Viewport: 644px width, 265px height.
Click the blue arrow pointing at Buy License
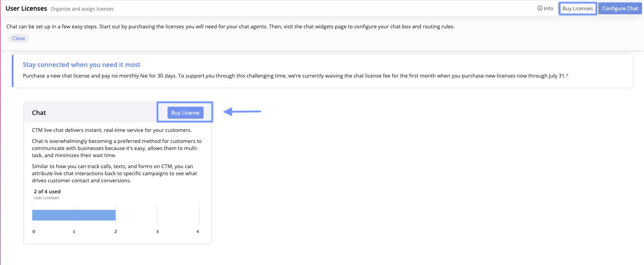[242, 112]
